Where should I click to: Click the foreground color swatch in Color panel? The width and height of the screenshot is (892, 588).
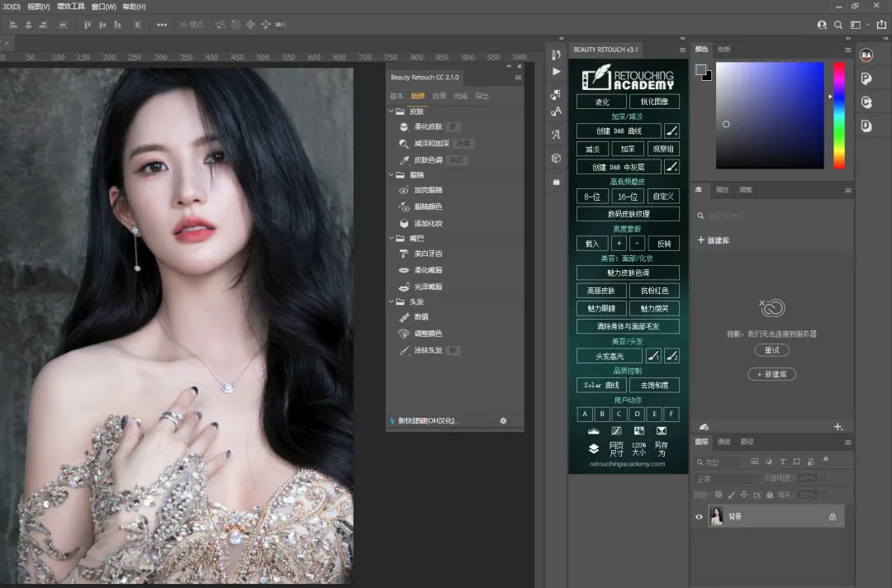(700, 69)
